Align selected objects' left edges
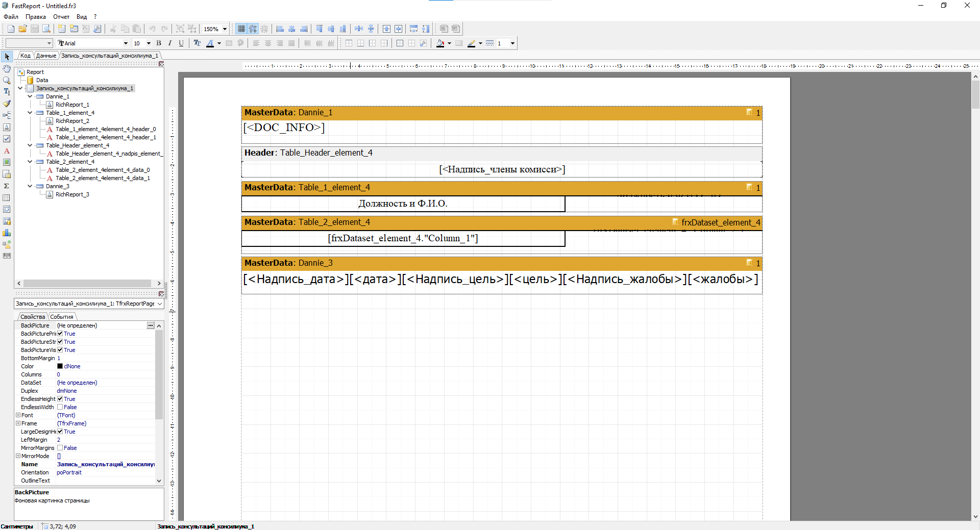The height and width of the screenshot is (530, 980). [x=280, y=29]
